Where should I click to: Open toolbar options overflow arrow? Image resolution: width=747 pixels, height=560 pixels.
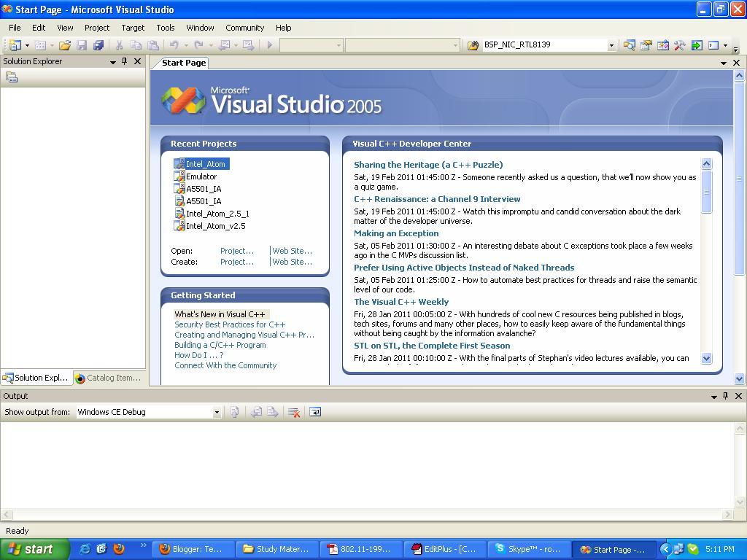pyautogui.click(x=735, y=48)
